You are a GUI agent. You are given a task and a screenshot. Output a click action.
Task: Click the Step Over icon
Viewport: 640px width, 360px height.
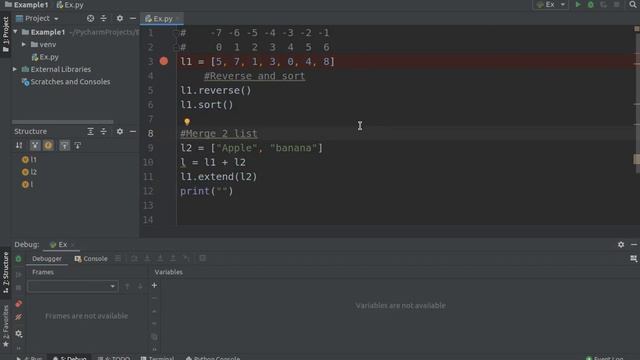tap(134, 258)
